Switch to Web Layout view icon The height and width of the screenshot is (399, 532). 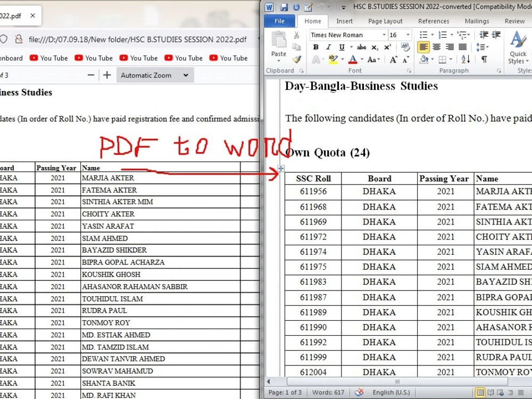[500, 393]
